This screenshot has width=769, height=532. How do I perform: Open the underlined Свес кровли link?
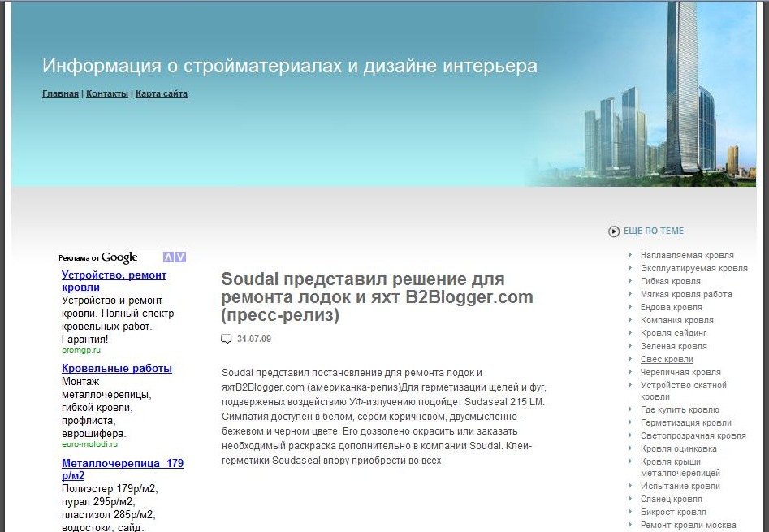[667, 359]
